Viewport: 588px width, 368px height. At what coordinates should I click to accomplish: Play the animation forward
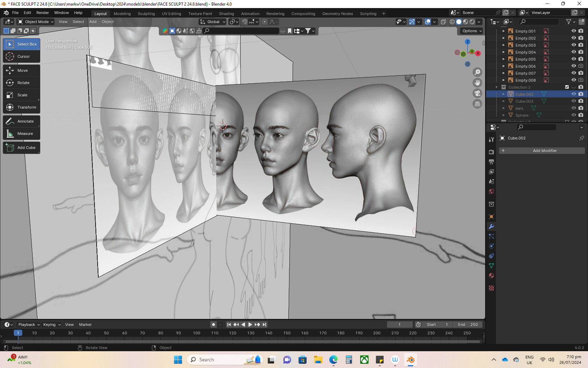(x=250, y=325)
